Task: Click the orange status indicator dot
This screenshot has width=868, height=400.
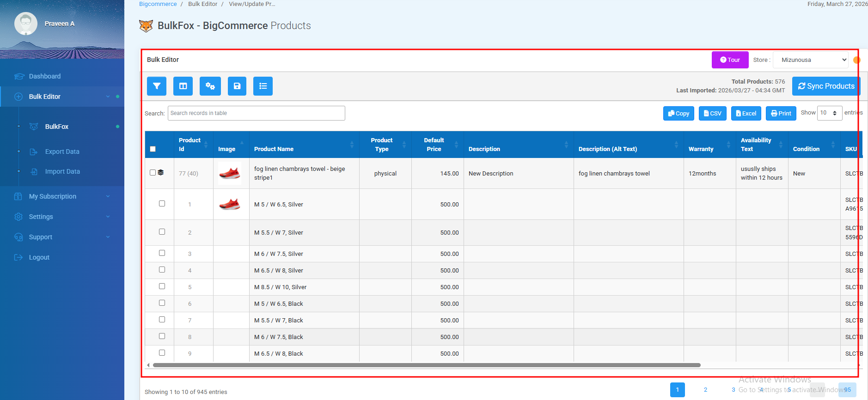Action: [856, 60]
